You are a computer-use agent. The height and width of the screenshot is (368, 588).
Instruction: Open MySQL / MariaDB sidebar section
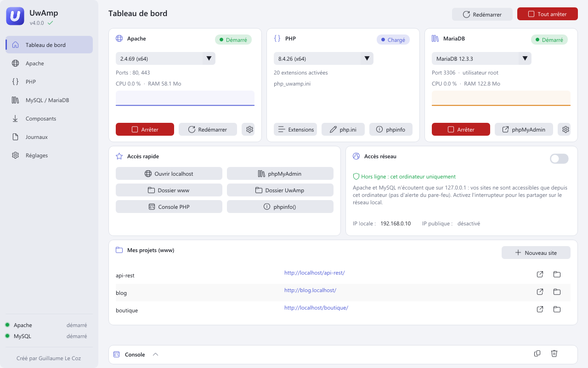pyautogui.click(x=49, y=100)
